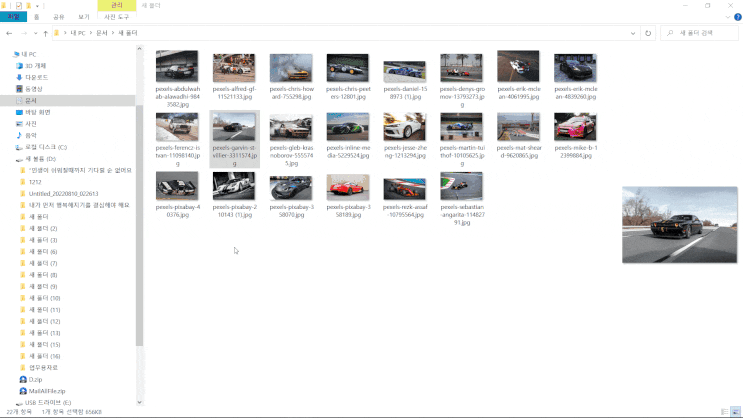Open the 음악 folder in sidebar
The image size is (743, 418).
[x=31, y=136]
